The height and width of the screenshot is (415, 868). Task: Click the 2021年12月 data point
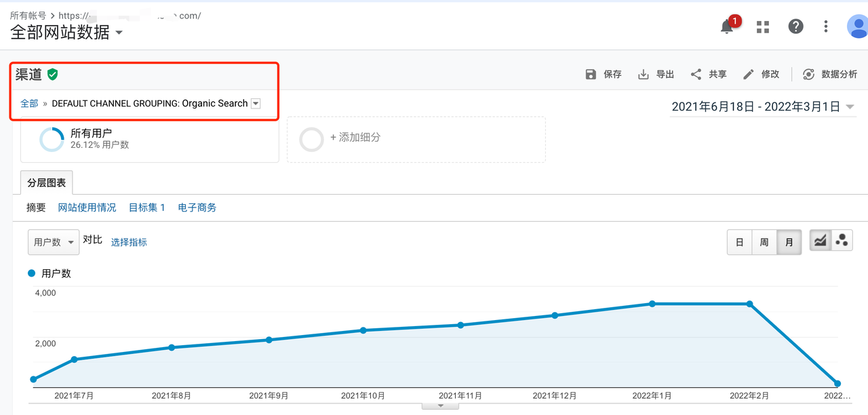point(555,315)
